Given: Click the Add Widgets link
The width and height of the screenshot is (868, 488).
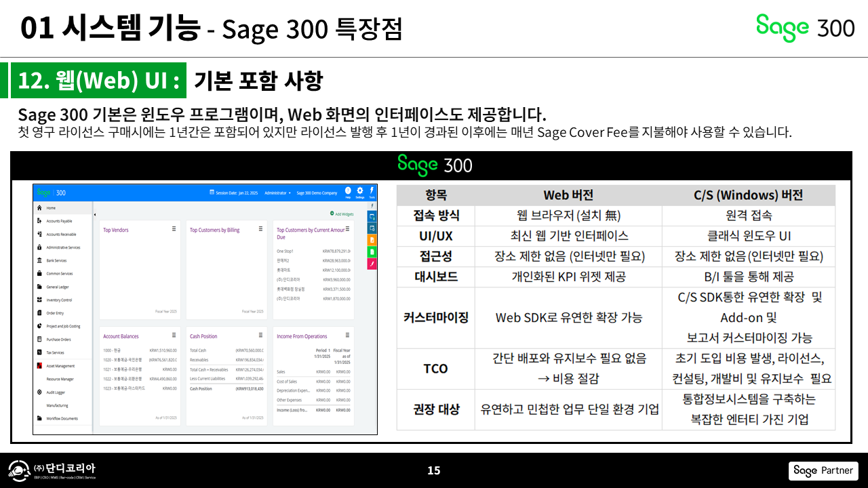Looking at the screenshot, I should point(341,213).
